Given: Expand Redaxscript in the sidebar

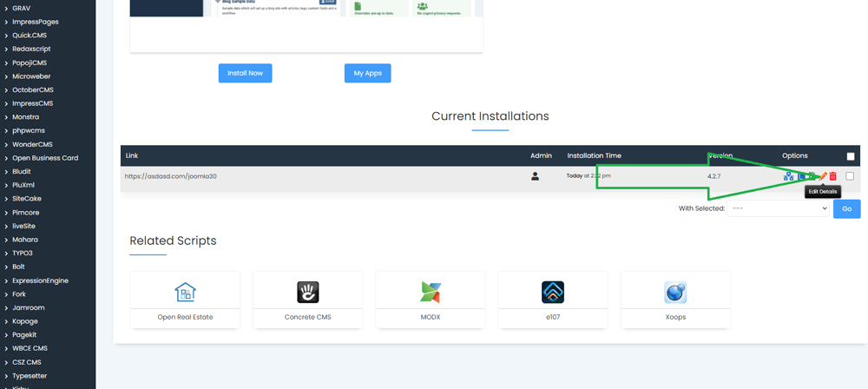Looking at the screenshot, I should tap(31, 49).
